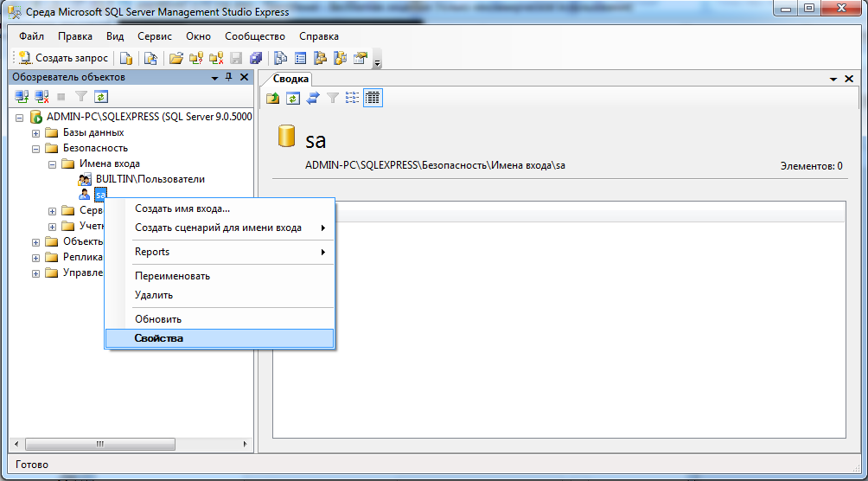Open the Справка menu
The height and width of the screenshot is (481, 868).
click(319, 36)
